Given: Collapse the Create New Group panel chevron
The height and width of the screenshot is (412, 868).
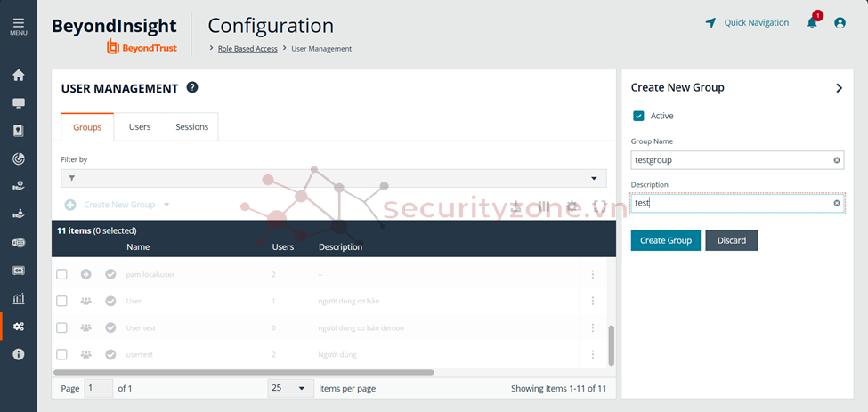Looking at the screenshot, I should click(x=839, y=88).
